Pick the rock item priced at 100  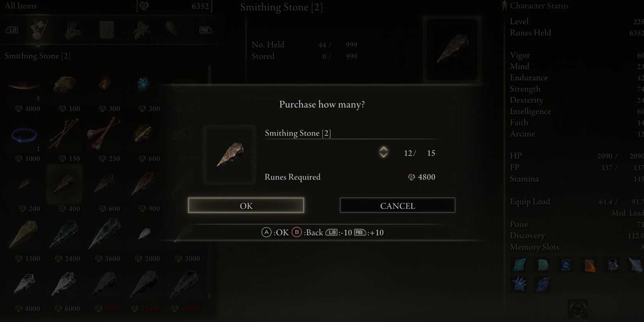click(64, 84)
